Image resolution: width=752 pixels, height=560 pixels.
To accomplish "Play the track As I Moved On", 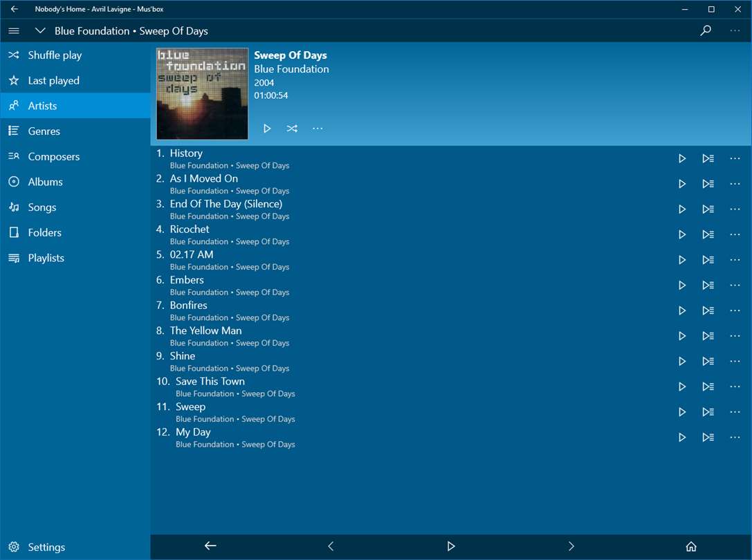I will (682, 184).
